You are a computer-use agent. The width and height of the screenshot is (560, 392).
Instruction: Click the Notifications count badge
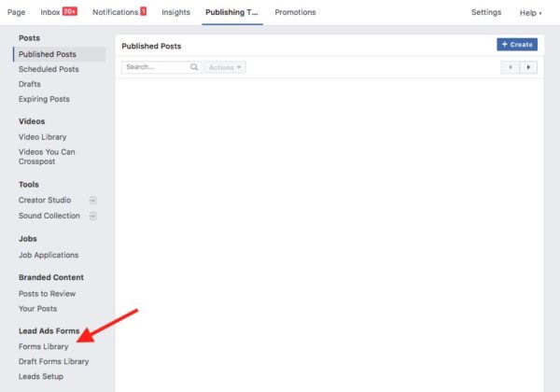point(143,11)
